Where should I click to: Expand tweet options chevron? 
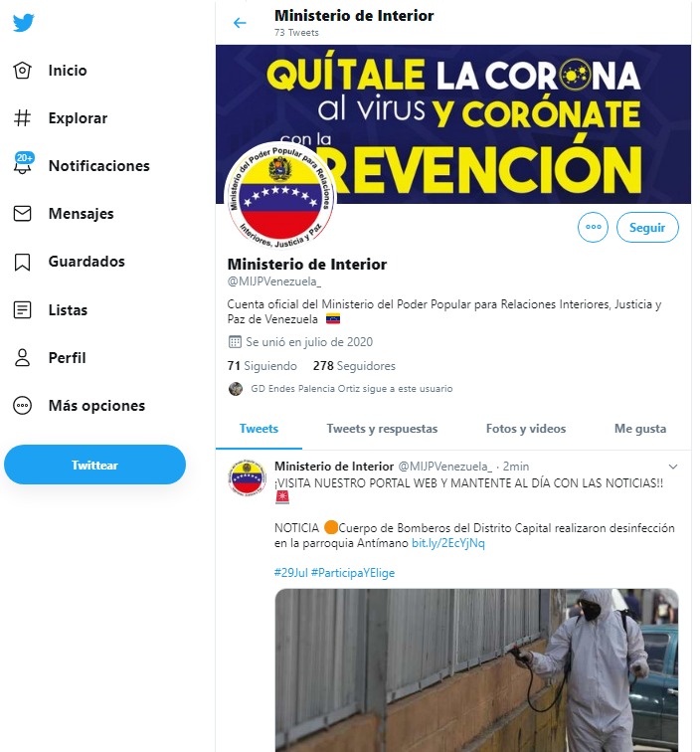[x=673, y=467]
